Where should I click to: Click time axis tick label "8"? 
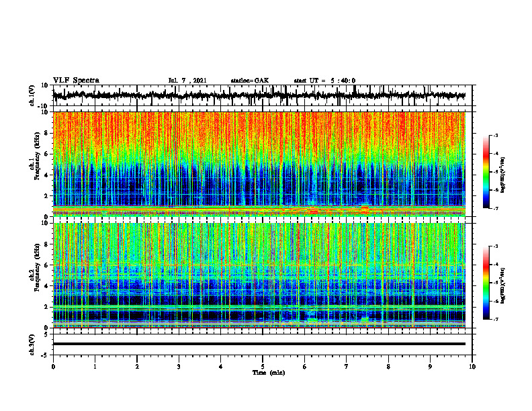click(x=388, y=367)
